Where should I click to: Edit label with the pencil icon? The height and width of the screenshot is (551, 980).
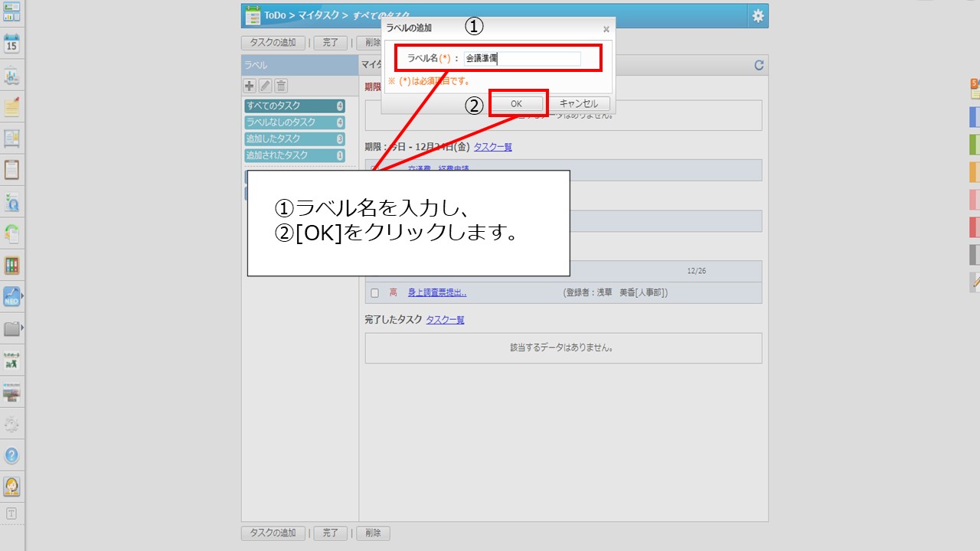click(266, 86)
